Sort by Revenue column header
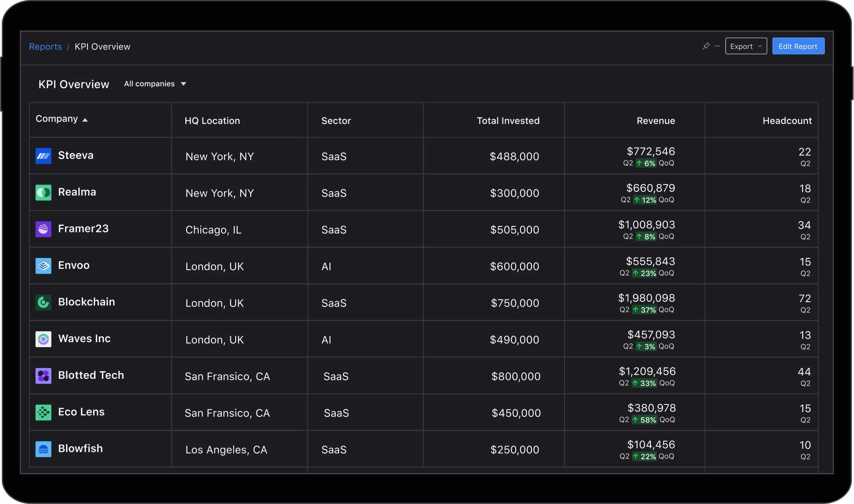Screen dimensions: 854x504 tap(656, 121)
